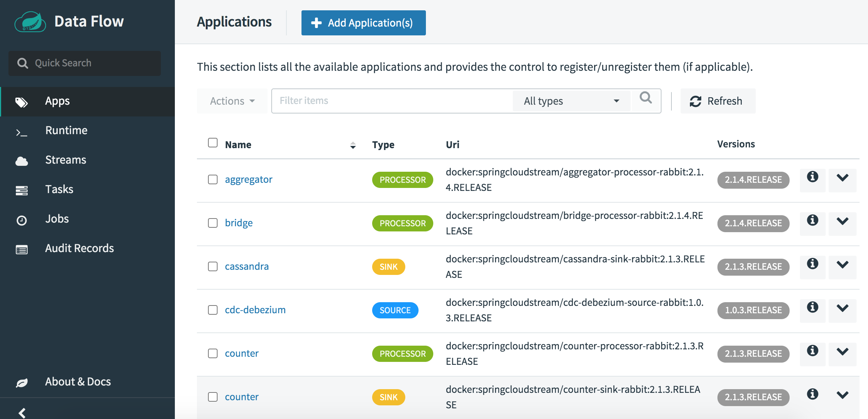Click Add Application(s) button
Image resolution: width=868 pixels, height=419 pixels.
363,23
